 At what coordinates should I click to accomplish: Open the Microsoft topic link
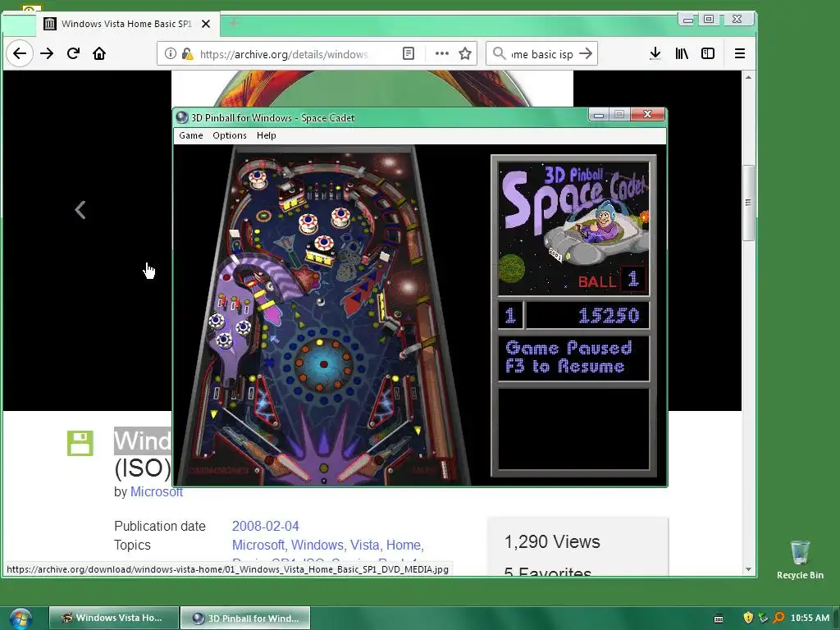pyautogui.click(x=259, y=545)
